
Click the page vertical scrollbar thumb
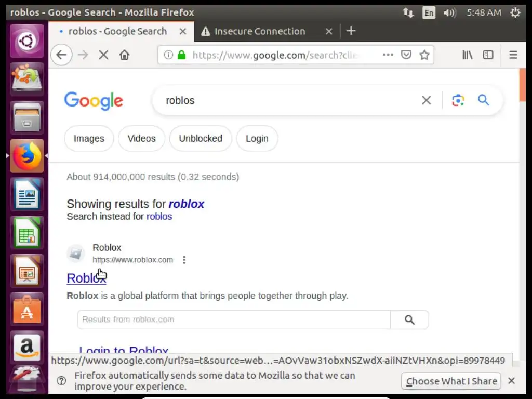click(522, 85)
